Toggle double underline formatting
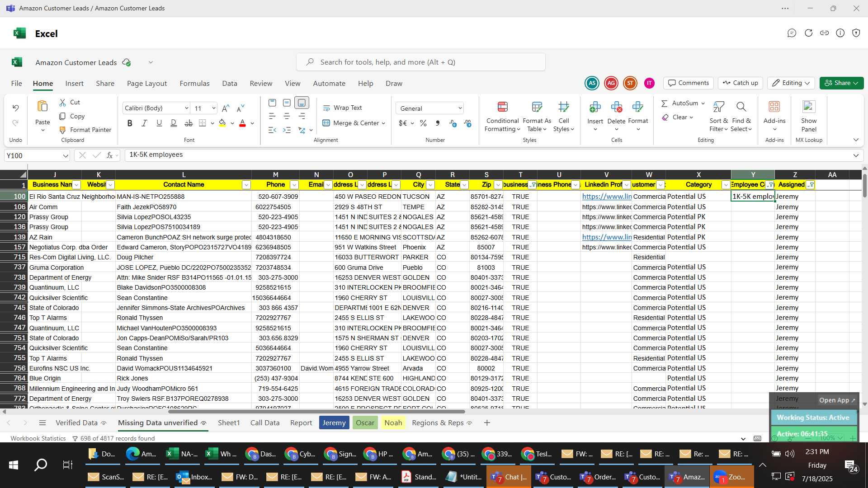Viewport: 868px width, 488px height. pyautogui.click(x=174, y=123)
